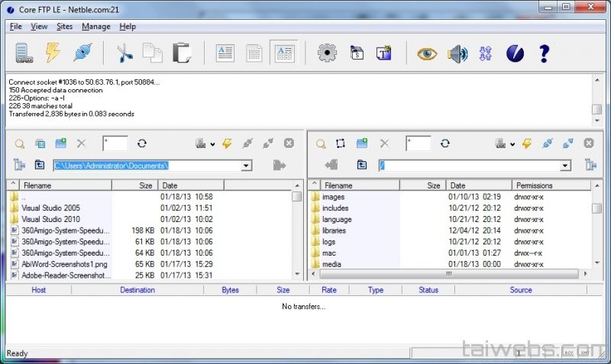611x364 pixels.
Task: Toggle the eye view icon in the toolbar
Action: click(x=427, y=53)
